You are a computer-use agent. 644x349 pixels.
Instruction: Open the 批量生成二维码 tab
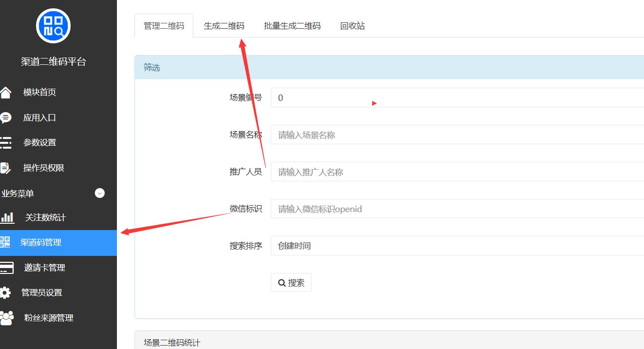click(292, 26)
